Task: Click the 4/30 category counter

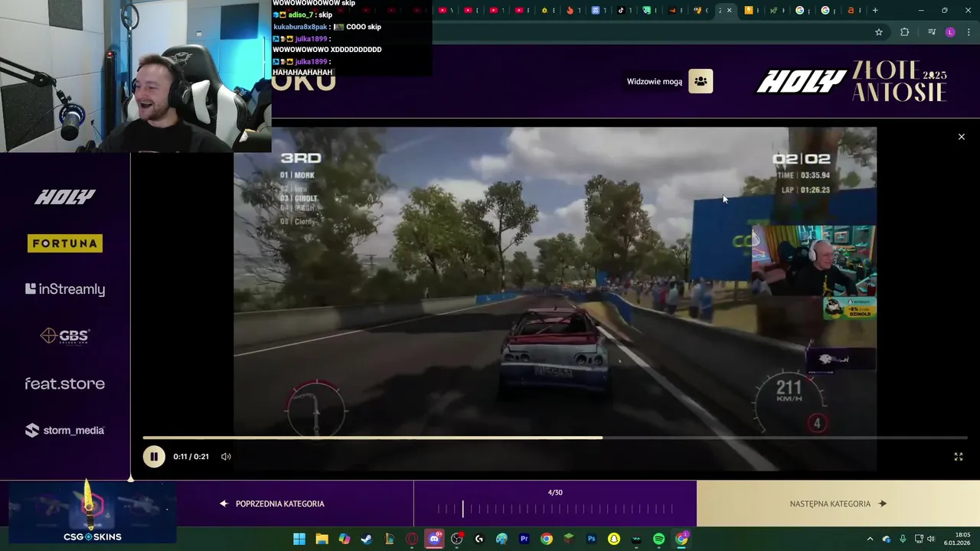Action: click(555, 493)
